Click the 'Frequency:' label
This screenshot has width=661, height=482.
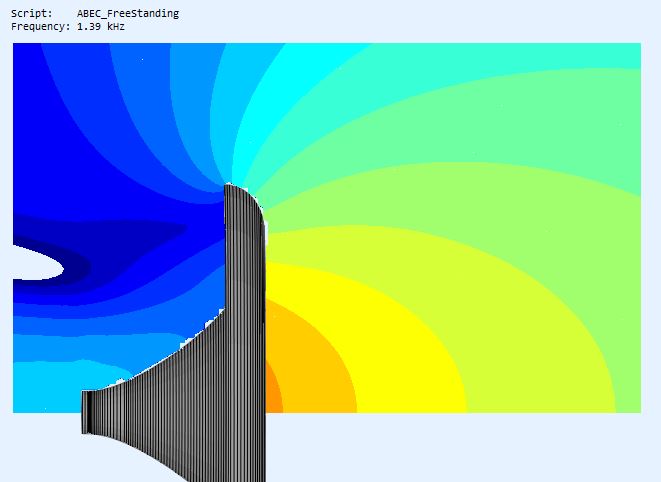tap(40, 27)
